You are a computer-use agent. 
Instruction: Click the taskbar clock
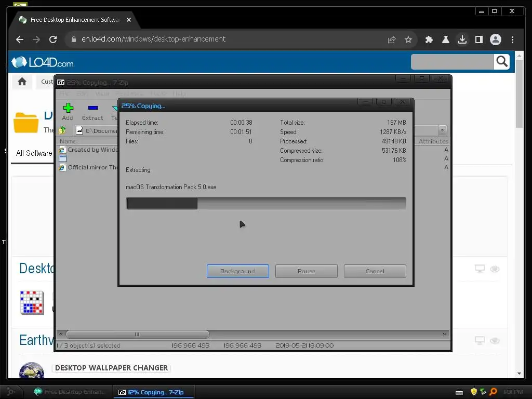tap(513, 392)
